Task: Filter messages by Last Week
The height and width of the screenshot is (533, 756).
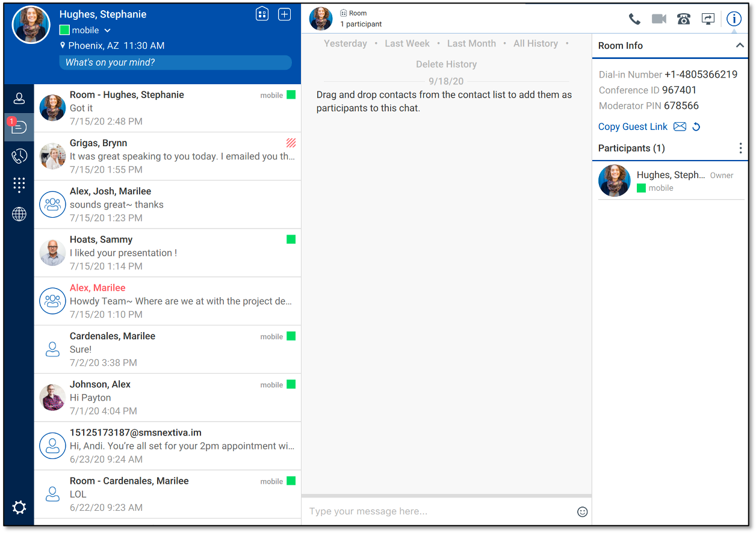Action: pyautogui.click(x=407, y=43)
